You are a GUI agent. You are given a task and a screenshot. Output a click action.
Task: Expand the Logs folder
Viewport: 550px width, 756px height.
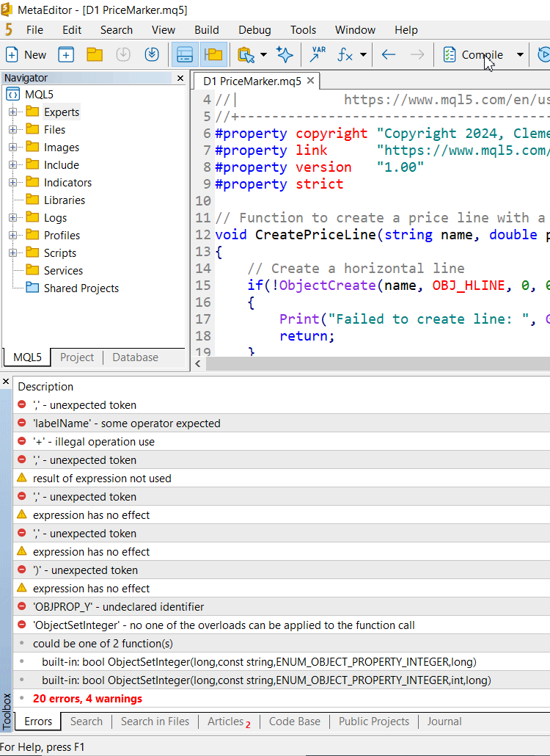(12, 217)
